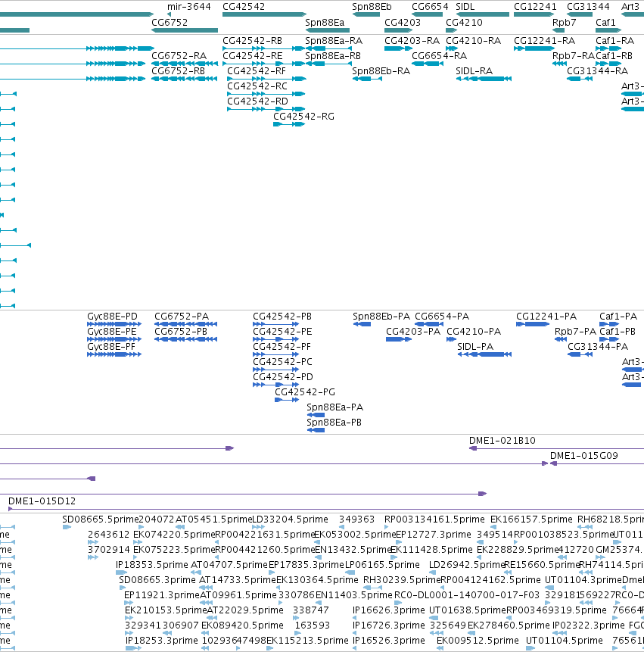Open transcript CG6752-RA
Viewport: 644px width, 652px height.
click(179, 56)
